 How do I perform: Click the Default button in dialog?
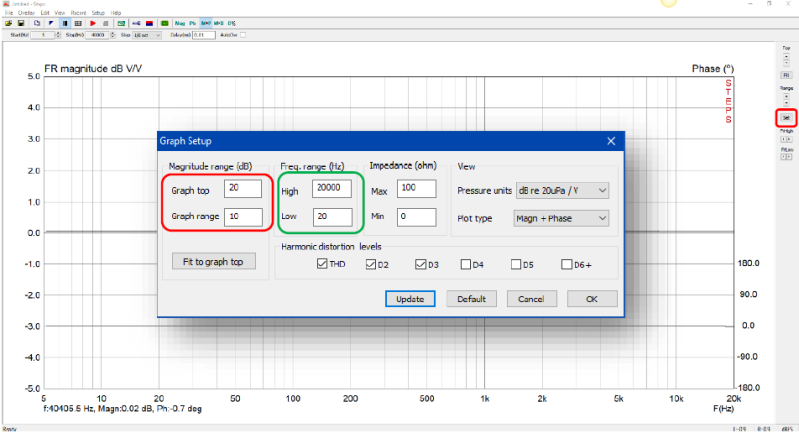pyautogui.click(x=471, y=298)
